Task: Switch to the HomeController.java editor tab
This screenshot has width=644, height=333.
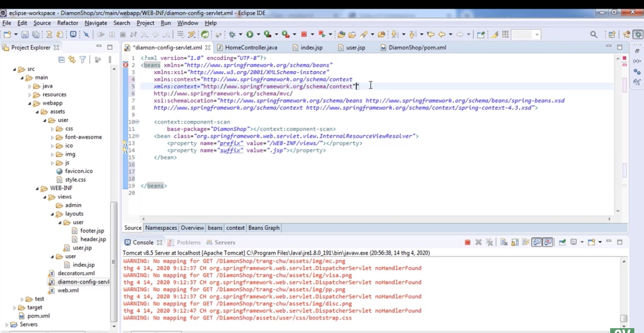Action: [x=251, y=47]
